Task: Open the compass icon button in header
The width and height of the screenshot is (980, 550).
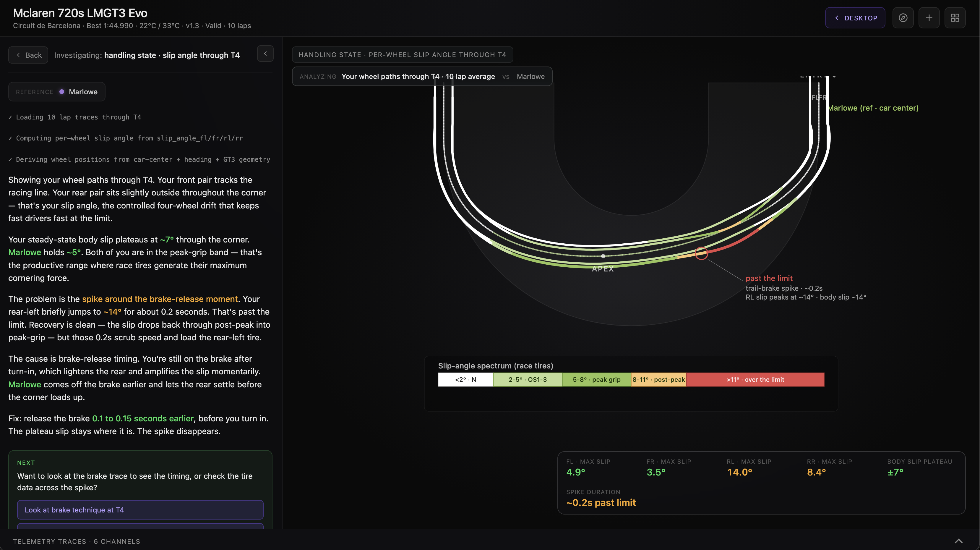Action: (903, 18)
